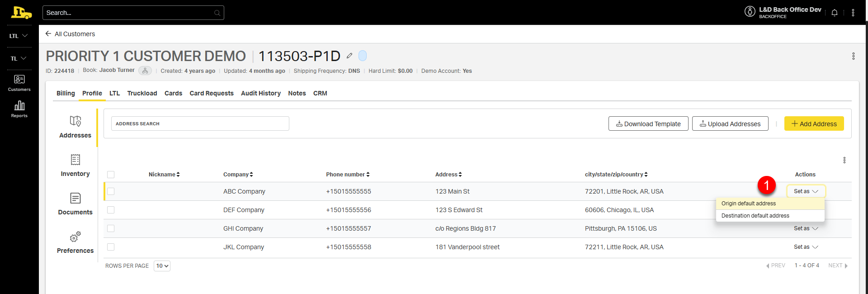Tick the DEF Company row checkbox
The image size is (868, 294).
click(x=111, y=210)
